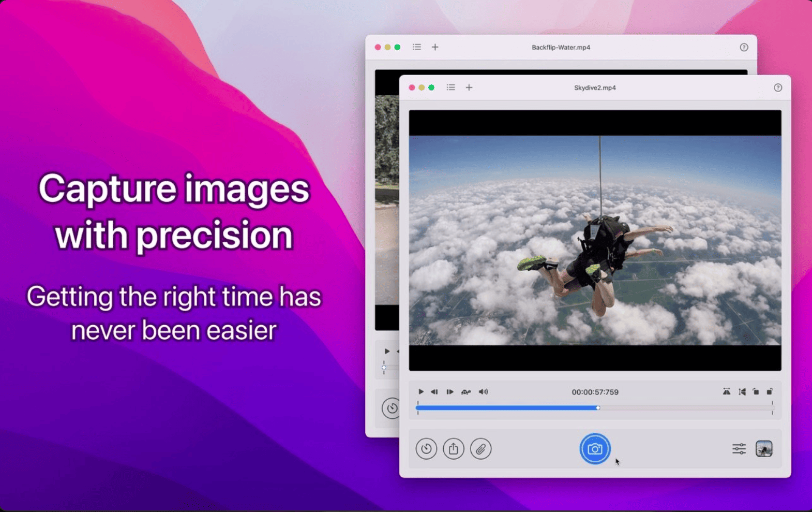Click the paperclip attachment icon

(481, 449)
